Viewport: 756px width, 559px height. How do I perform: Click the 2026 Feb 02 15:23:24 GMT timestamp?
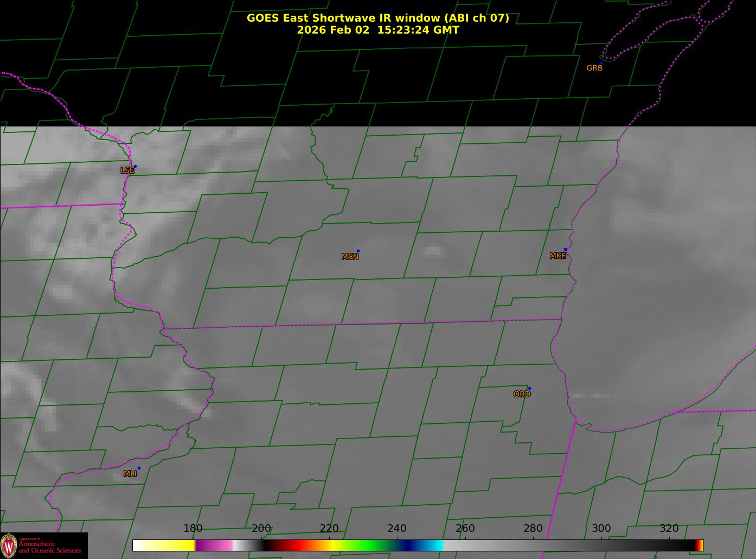click(x=378, y=30)
